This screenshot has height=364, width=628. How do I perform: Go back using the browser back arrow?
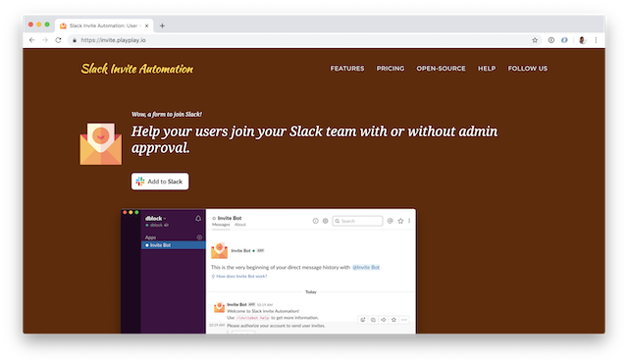[x=32, y=40]
